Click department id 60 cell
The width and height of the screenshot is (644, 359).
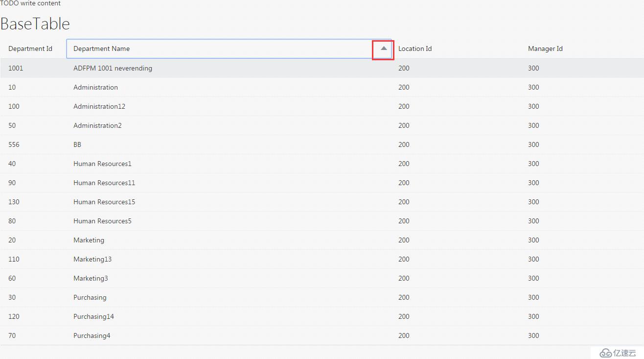pos(12,278)
